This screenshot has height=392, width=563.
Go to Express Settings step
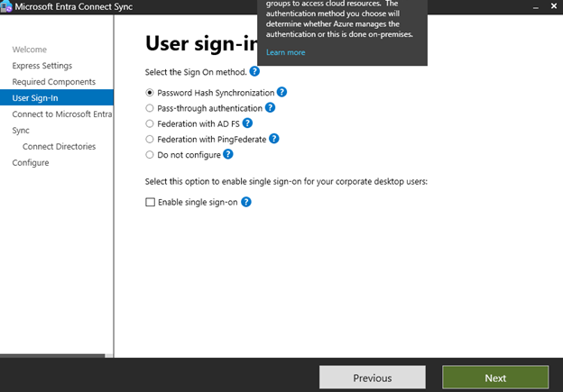pyautogui.click(x=42, y=66)
